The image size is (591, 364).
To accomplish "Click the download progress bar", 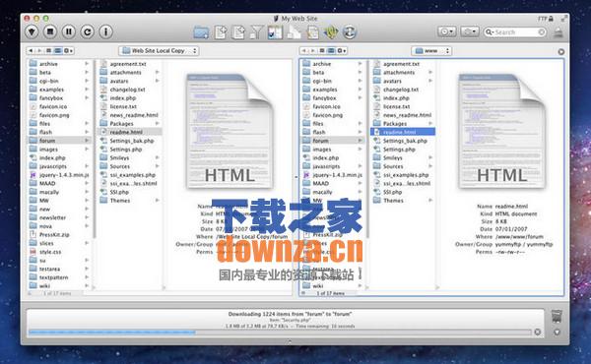I will (x=280, y=333).
